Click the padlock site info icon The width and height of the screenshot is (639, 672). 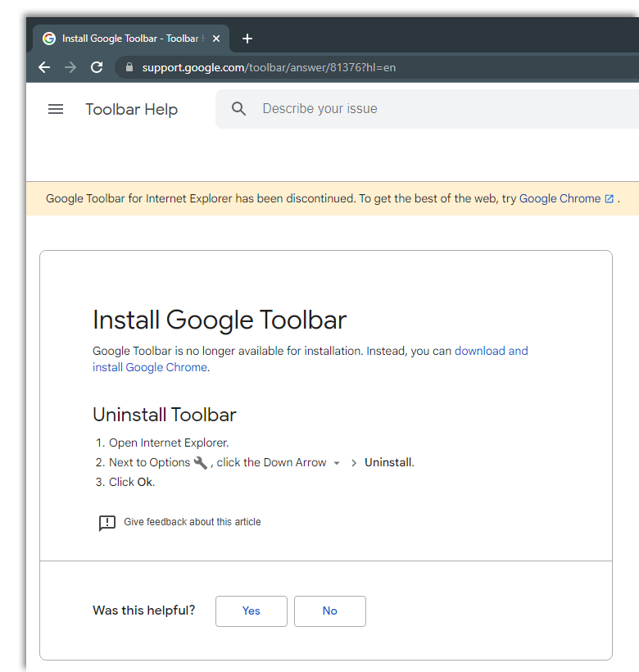[129, 67]
